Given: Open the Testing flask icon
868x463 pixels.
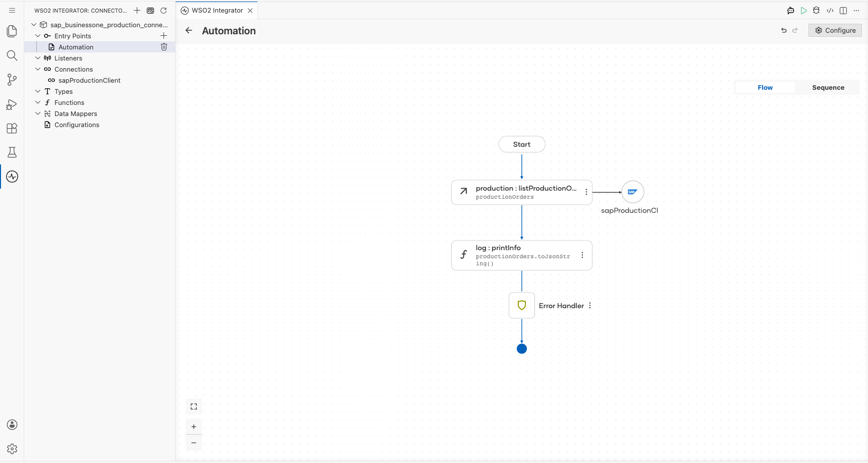Looking at the screenshot, I should (x=12, y=152).
